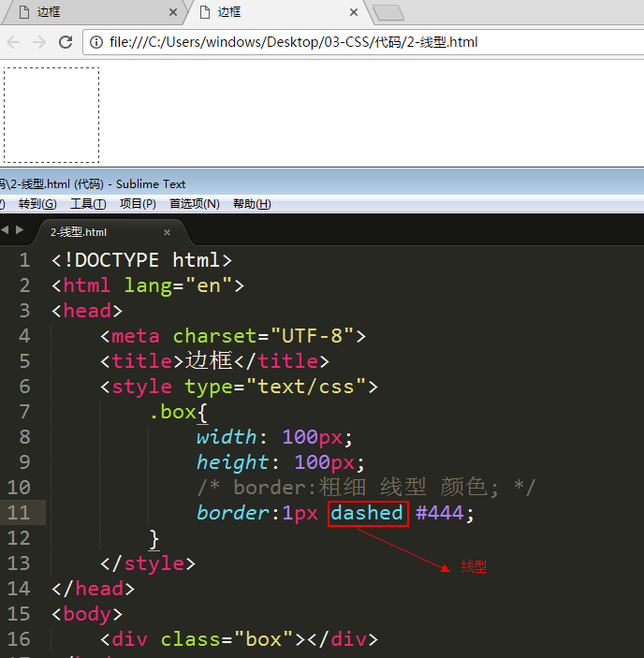Viewport: 644px width, 658px height.
Task: Click Sublime's scroll tabs left arrow
Action: point(5,230)
